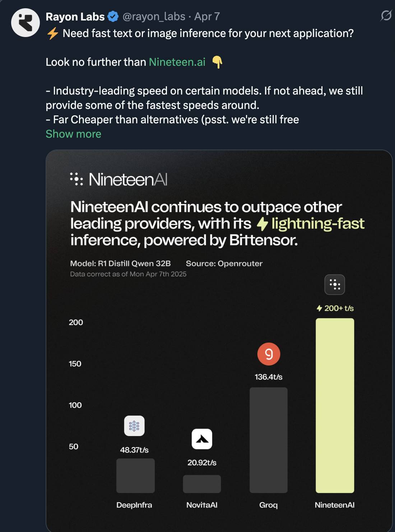Screen dimensions: 395x532
Task: Click the NineteenAI dotted logo above bar
Action: 335,285
